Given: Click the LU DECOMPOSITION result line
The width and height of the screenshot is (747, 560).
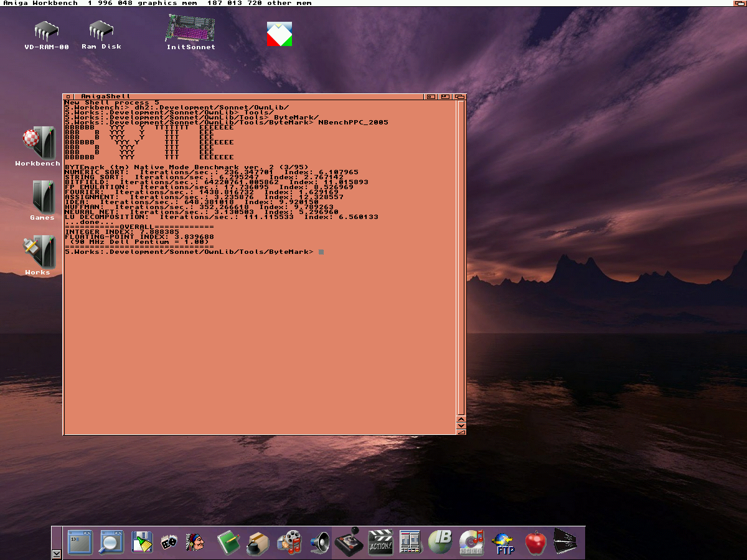Looking at the screenshot, I should [x=222, y=217].
